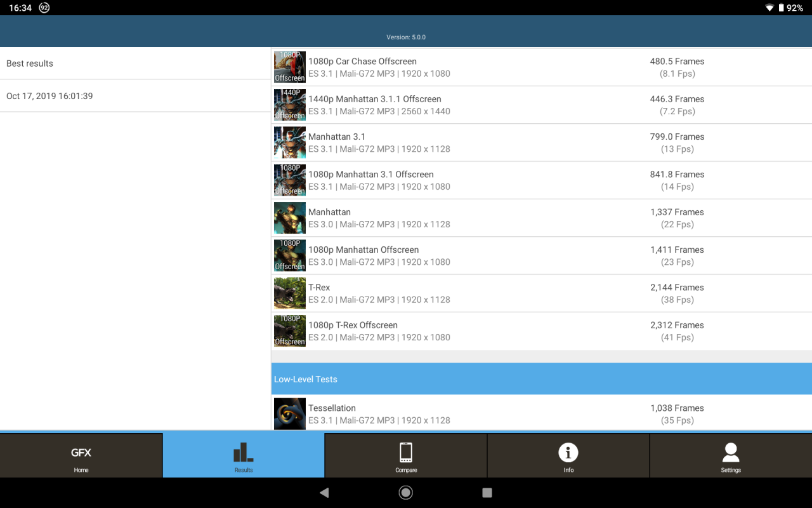This screenshot has width=812, height=508.
Task: Click the 2,144 Frames score
Action: pos(677,288)
